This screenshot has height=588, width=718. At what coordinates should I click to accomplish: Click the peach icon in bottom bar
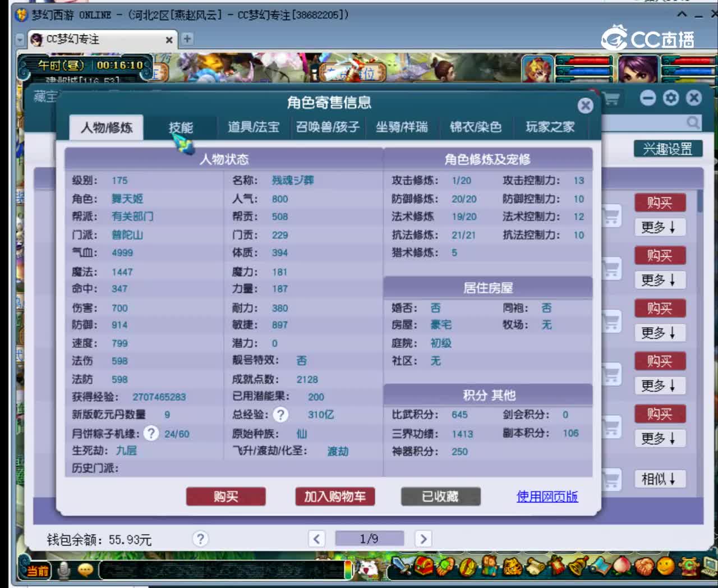point(623,566)
